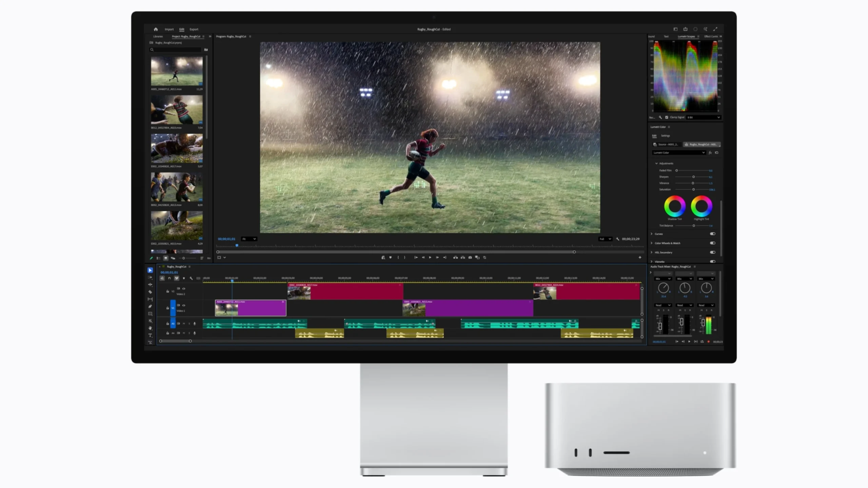Click record button in Audio Track Mixer

[x=708, y=342]
